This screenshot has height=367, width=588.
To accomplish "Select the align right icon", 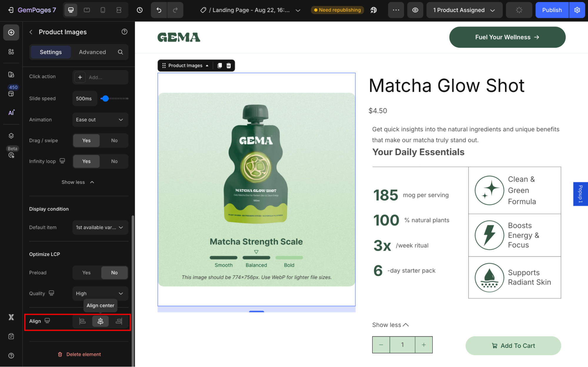I will pos(119,321).
